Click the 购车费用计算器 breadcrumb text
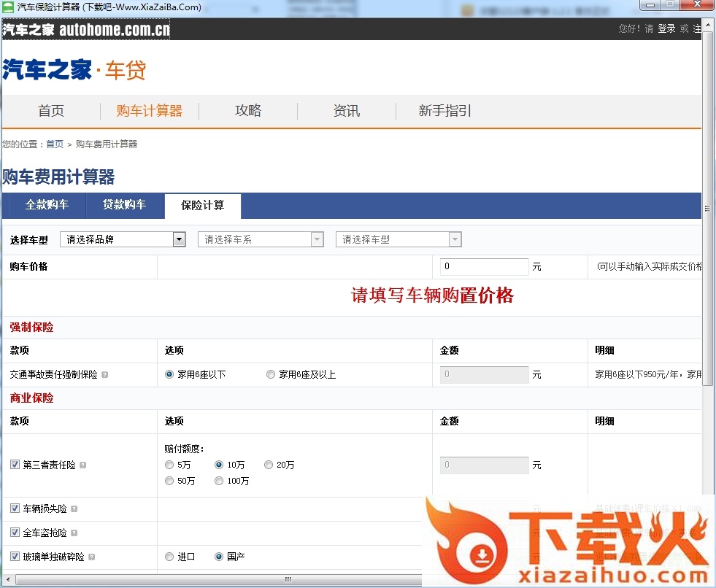Viewport: 716px width, 588px height. tap(107, 144)
